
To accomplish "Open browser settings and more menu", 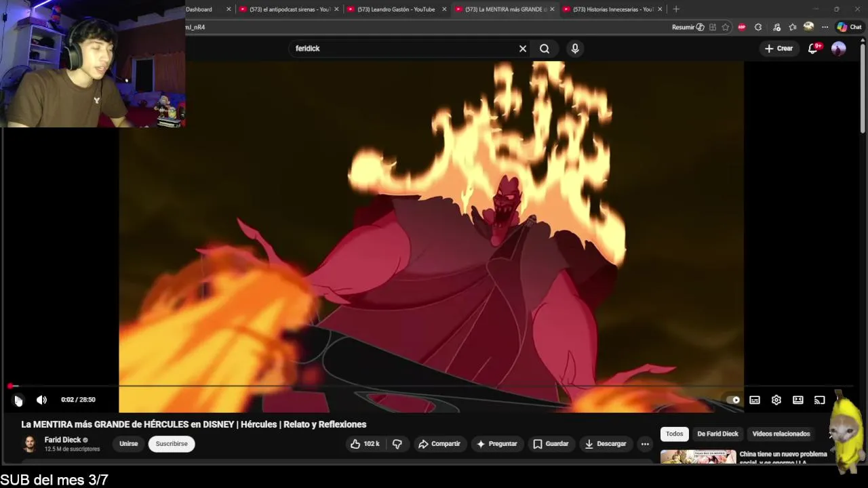I will pyautogui.click(x=825, y=27).
